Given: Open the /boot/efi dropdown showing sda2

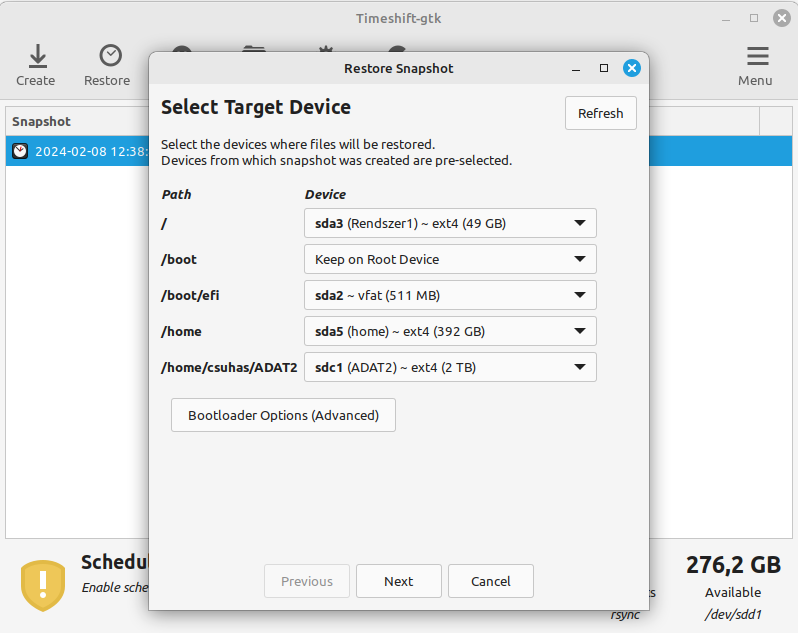Looking at the screenshot, I should tap(450, 295).
